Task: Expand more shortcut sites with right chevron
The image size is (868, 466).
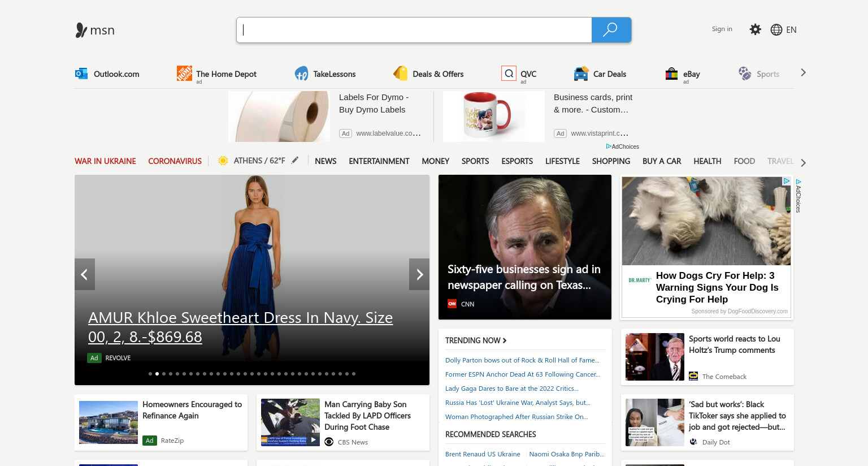Action: (x=803, y=72)
